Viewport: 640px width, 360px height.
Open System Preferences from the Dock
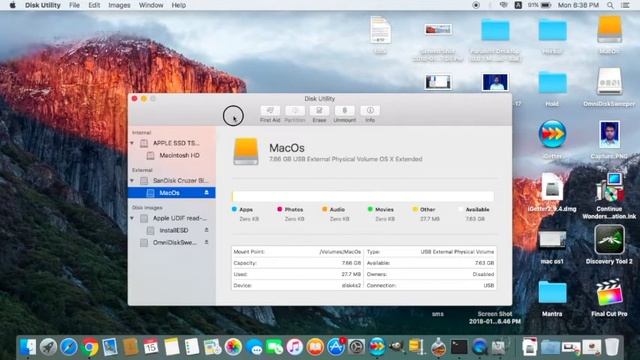tap(356, 347)
